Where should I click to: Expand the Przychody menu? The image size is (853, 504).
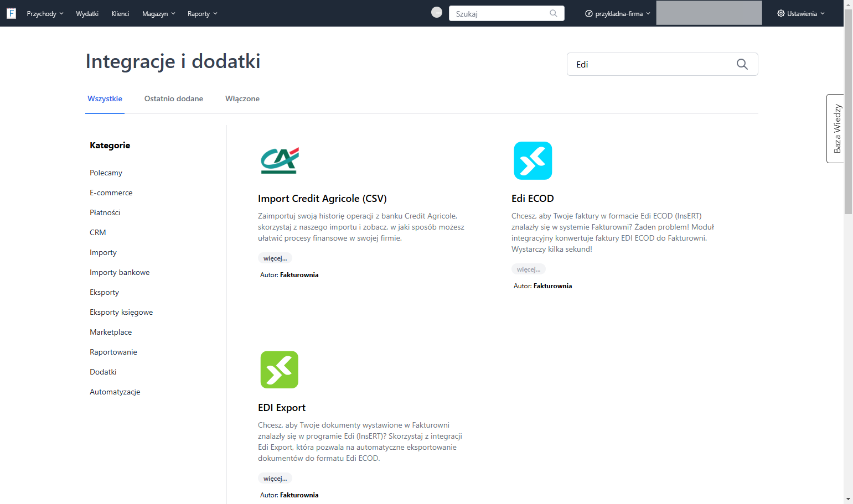45,13
